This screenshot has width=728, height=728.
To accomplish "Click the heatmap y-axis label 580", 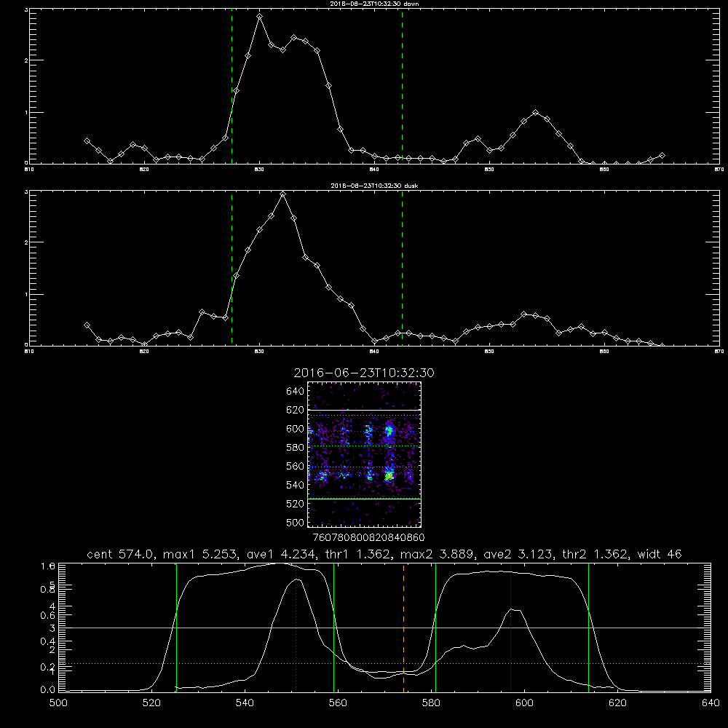I will [296, 448].
